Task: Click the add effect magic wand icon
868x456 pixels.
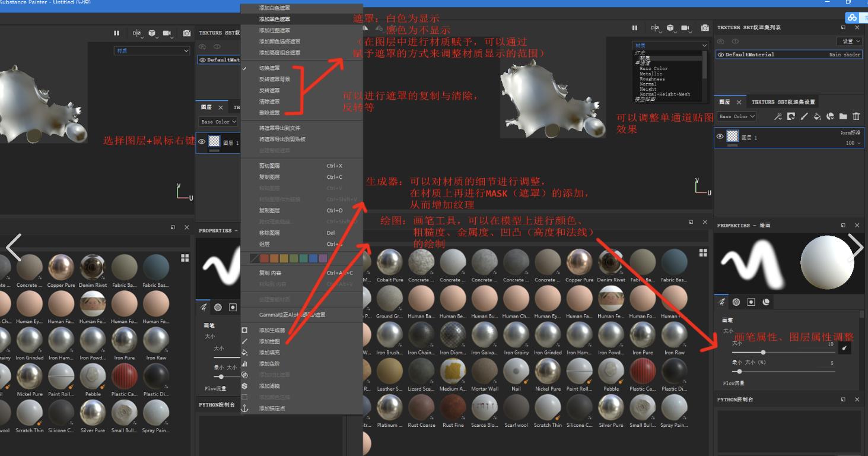Action: pos(778,117)
